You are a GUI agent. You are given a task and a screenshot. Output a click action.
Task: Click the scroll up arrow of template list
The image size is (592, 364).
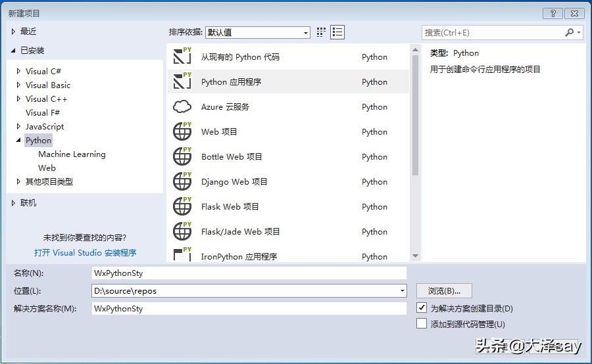pyautogui.click(x=415, y=49)
